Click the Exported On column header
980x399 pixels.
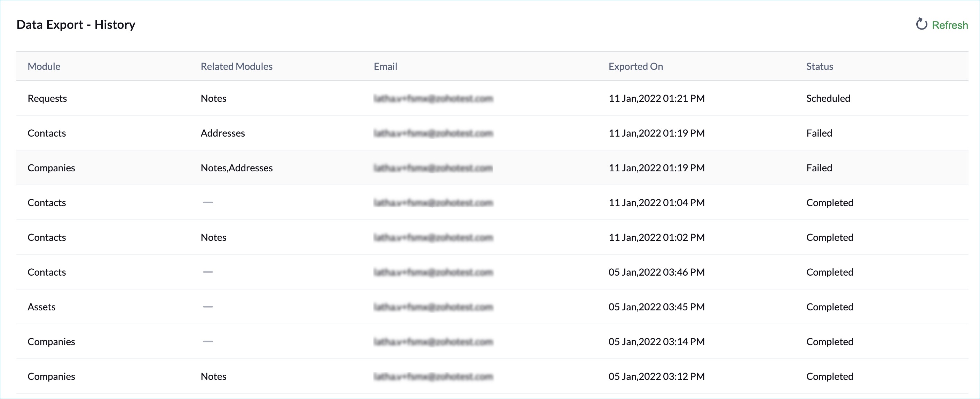click(x=635, y=66)
